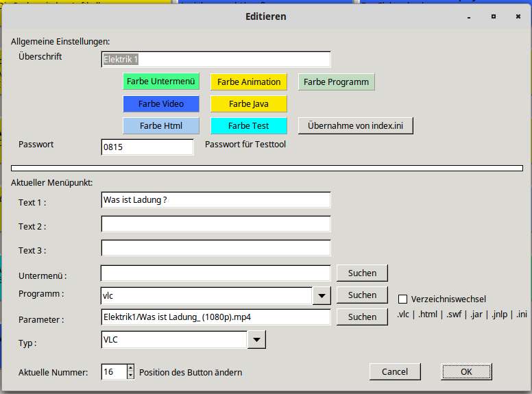Open the Farbe Programm color picker

[336, 82]
